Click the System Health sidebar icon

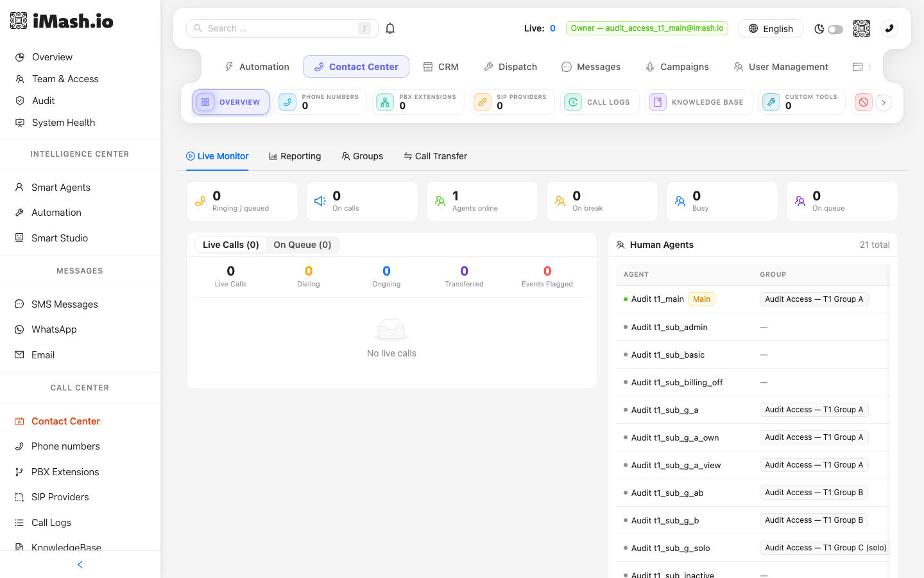pyautogui.click(x=20, y=123)
